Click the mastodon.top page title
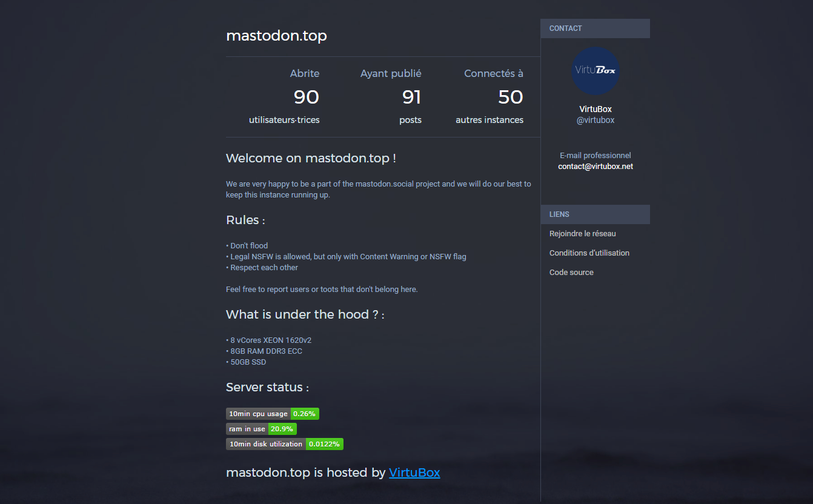813x504 pixels. 276,36
